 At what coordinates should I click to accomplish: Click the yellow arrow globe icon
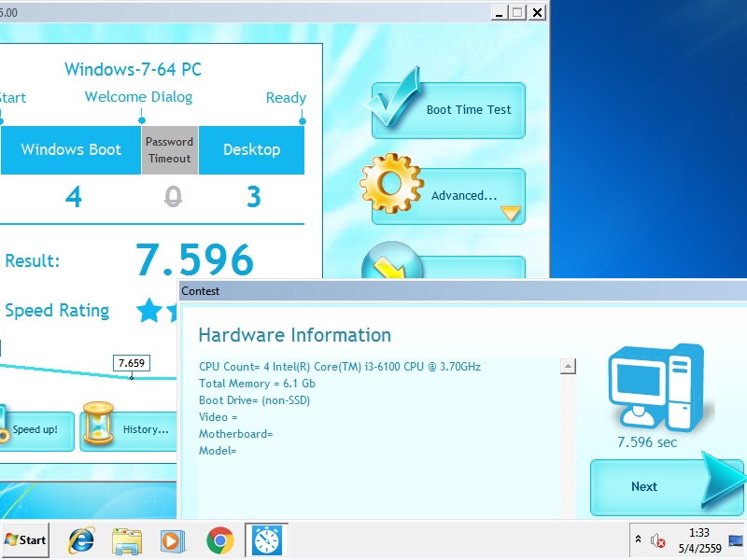pyautogui.click(x=391, y=260)
